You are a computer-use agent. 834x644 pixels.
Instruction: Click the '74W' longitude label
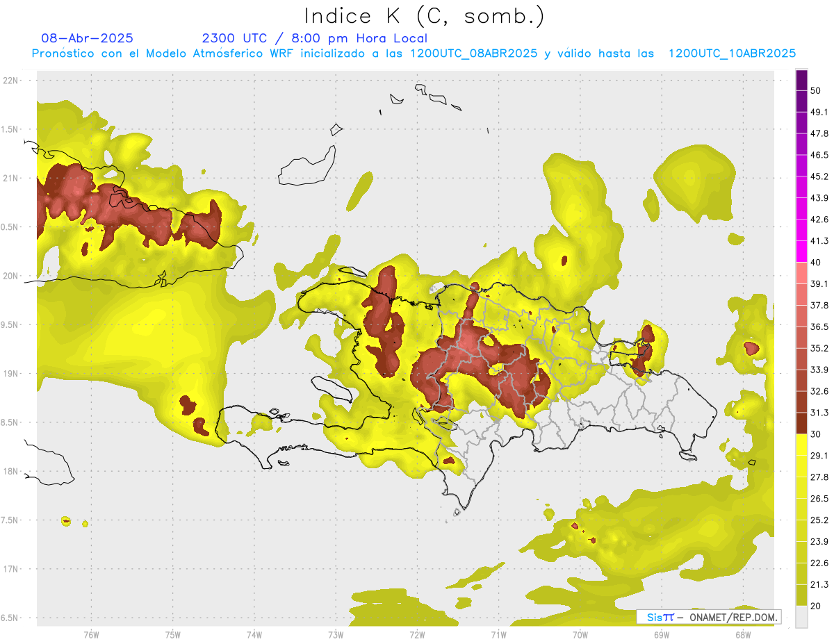[254, 635]
